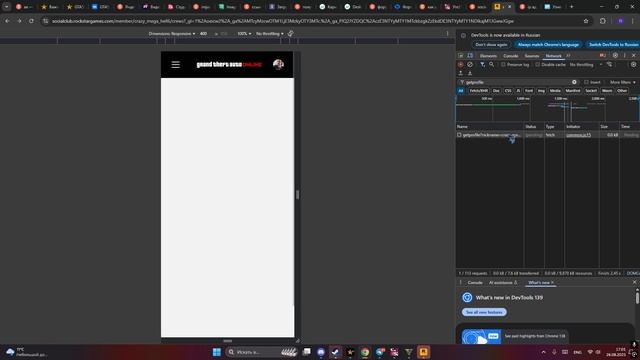
Task: Expand more DevTools tabs chevron
Action: [568, 56]
